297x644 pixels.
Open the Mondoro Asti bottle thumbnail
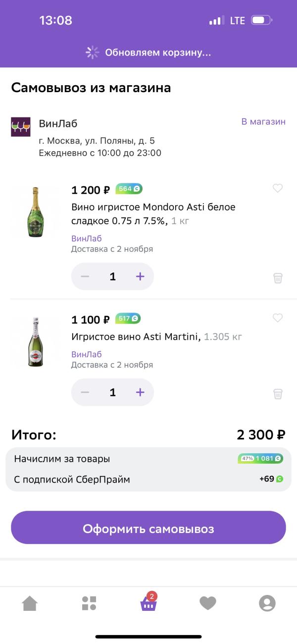36,213
